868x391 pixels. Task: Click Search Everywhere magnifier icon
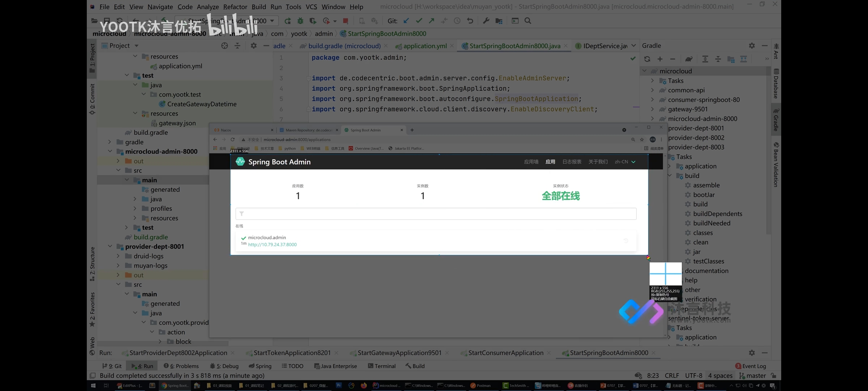(528, 21)
